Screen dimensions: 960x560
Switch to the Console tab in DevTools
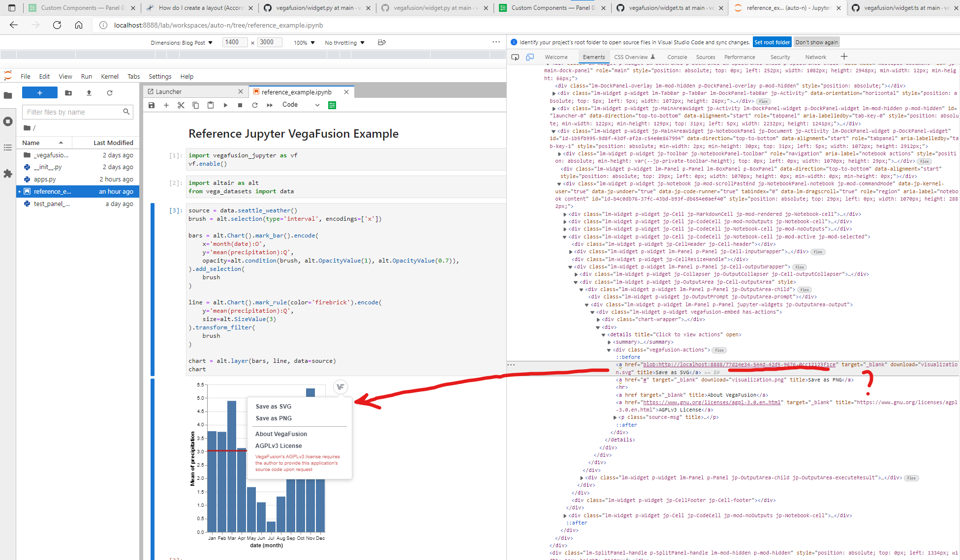[x=677, y=57]
